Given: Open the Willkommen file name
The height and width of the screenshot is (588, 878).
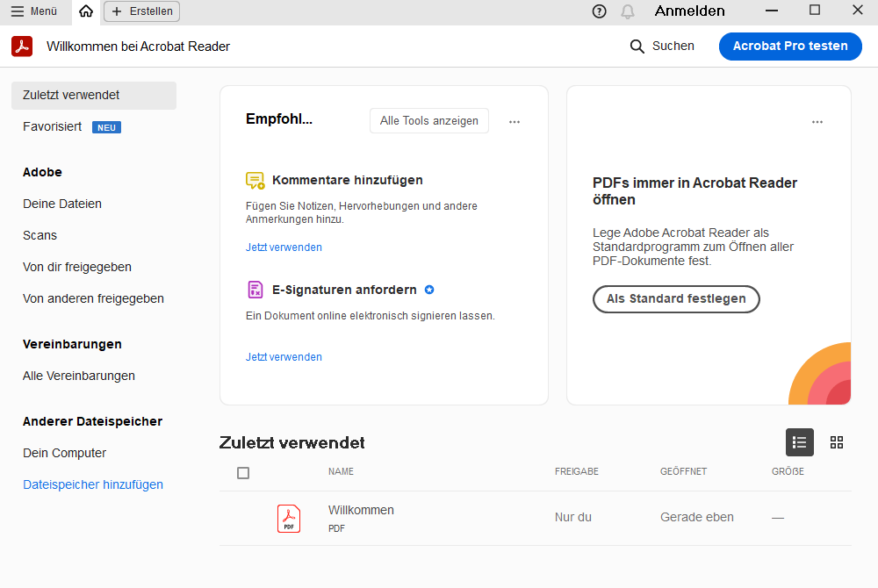Looking at the screenshot, I should pyautogui.click(x=361, y=510).
